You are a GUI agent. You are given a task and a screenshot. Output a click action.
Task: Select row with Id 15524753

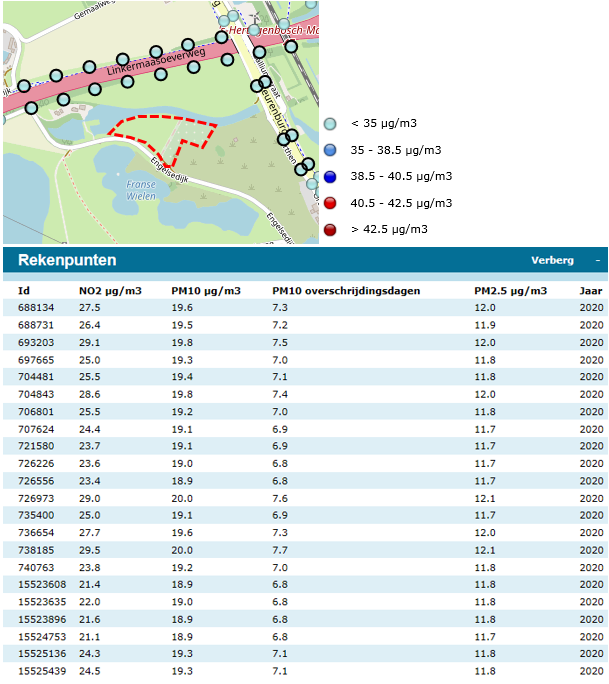[305, 636]
